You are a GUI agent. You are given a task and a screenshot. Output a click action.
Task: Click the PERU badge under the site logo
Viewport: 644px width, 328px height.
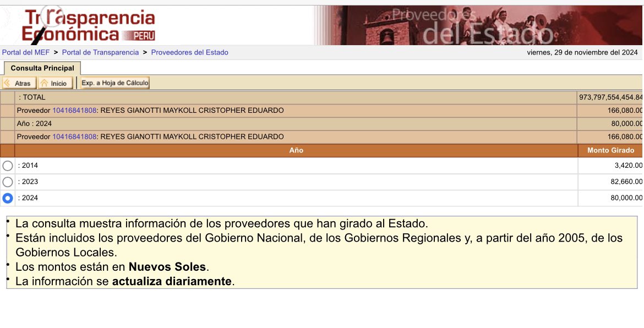144,34
